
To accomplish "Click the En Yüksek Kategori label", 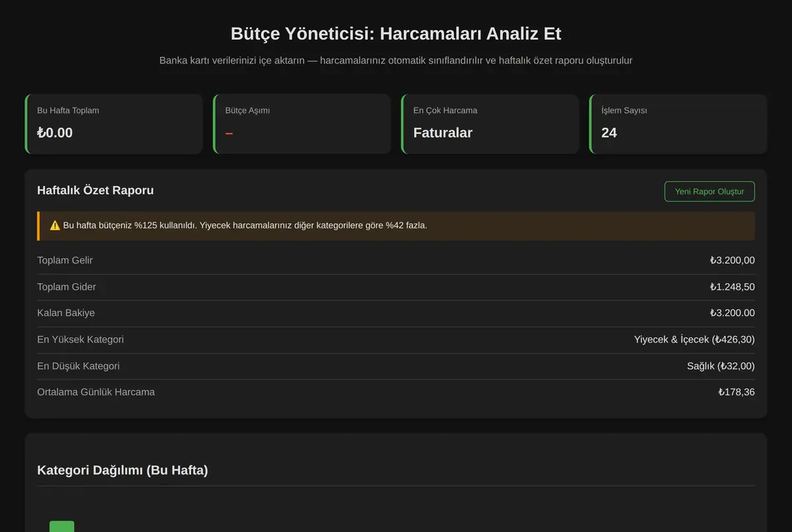I will (x=81, y=339).
